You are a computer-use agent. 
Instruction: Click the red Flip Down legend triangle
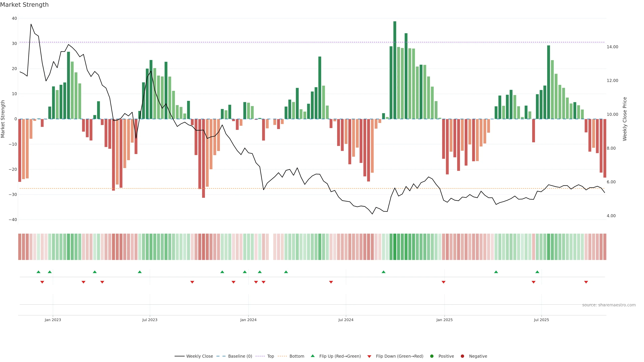tap(369, 356)
